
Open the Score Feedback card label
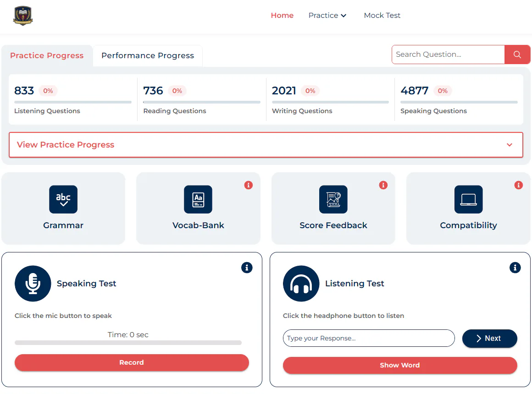pyautogui.click(x=333, y=225)
